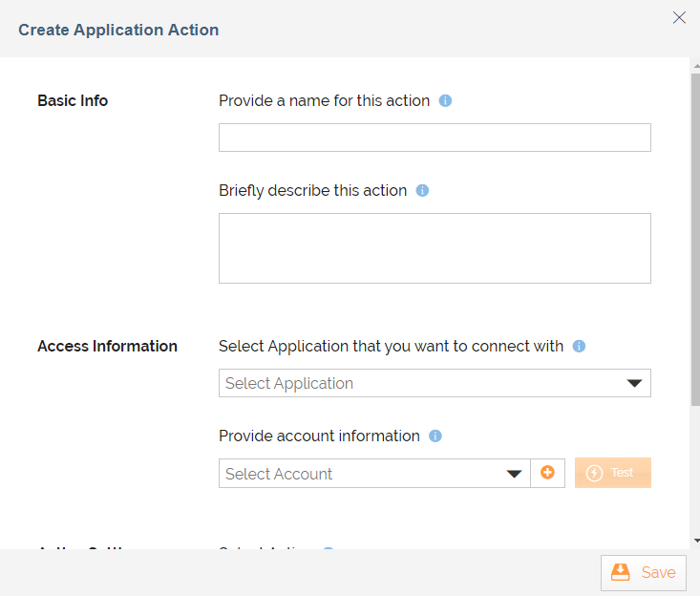Click the scrollbar down arrow
Screen dimensions: 700x596
[696, 541]
